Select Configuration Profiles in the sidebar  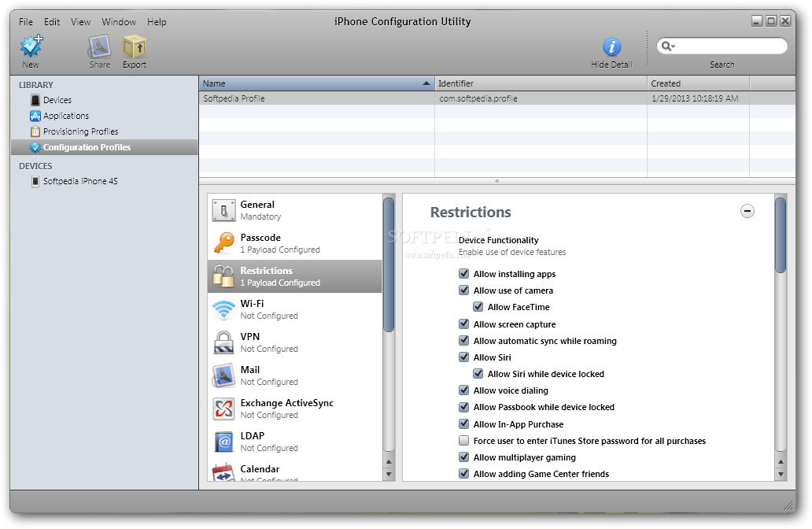(x=105, y=147)
